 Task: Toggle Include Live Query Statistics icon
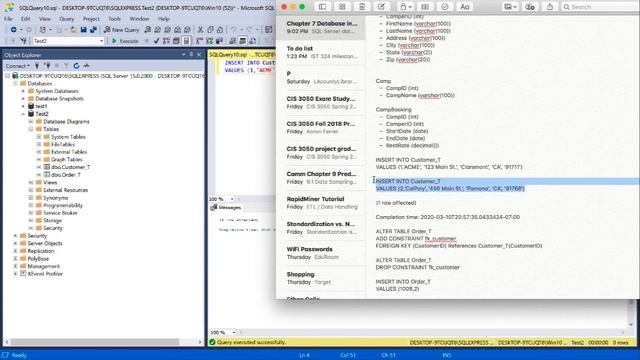[x=209, y=41]
